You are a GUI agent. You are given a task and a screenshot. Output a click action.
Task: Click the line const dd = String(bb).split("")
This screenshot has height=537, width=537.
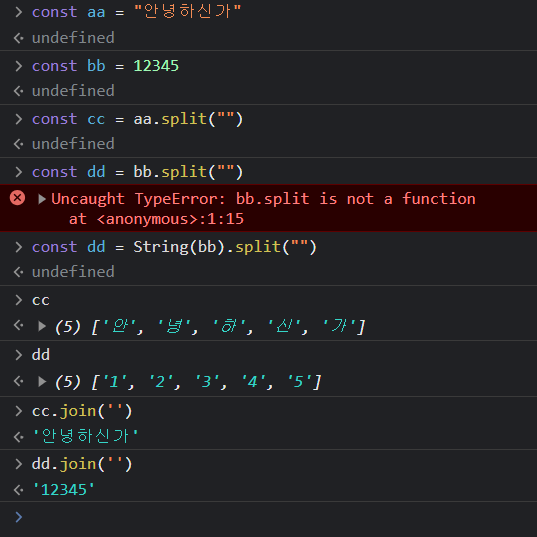(x=174, y=247)
